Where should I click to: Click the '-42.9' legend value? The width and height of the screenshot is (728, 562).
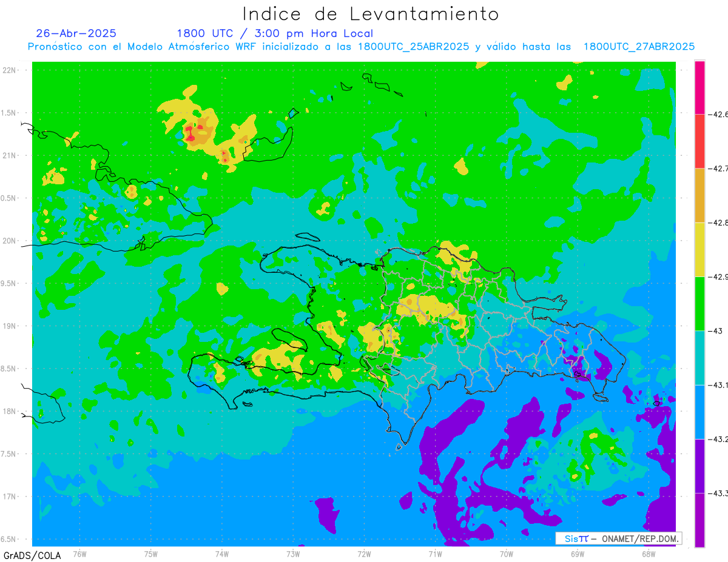tap(719, 276)
